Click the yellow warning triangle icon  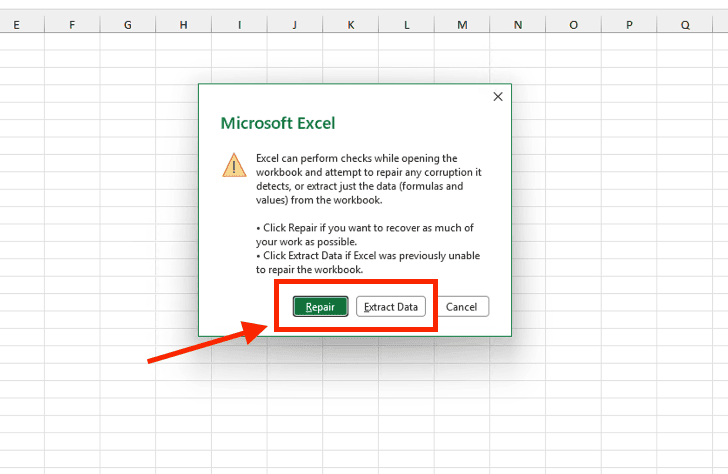(x=234, y=165)
